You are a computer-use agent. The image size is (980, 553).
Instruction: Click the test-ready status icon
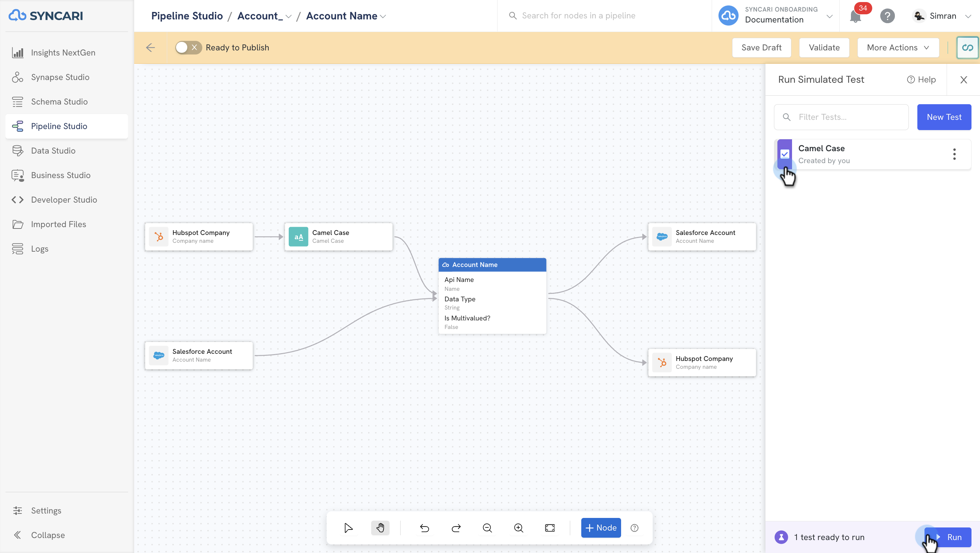point(781,537)
